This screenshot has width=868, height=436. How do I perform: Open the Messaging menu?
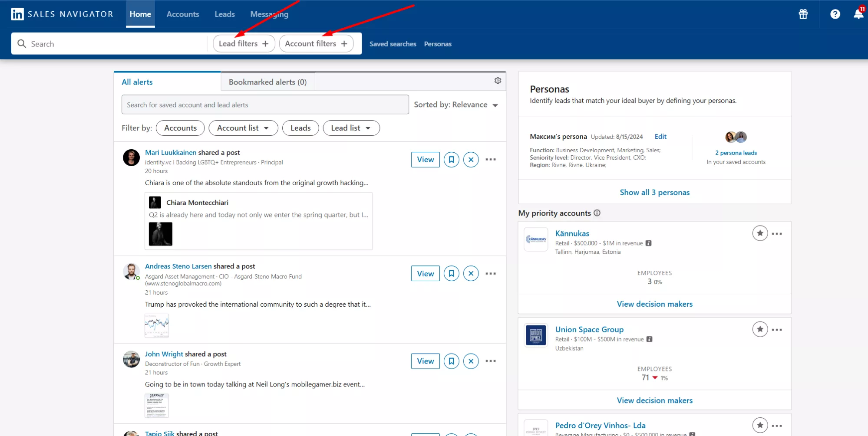coord(269,14)
